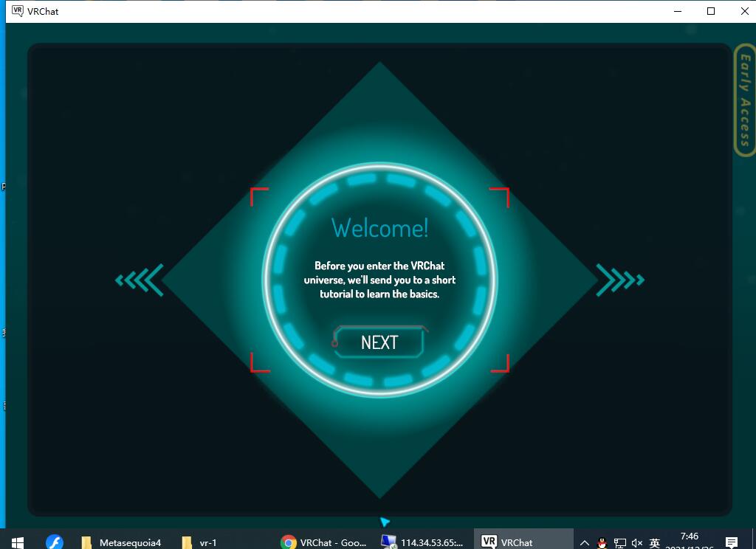Click the muted volume tray icon
The height and width of the screenshot is (549, 756).
click(x=637, y=543)
